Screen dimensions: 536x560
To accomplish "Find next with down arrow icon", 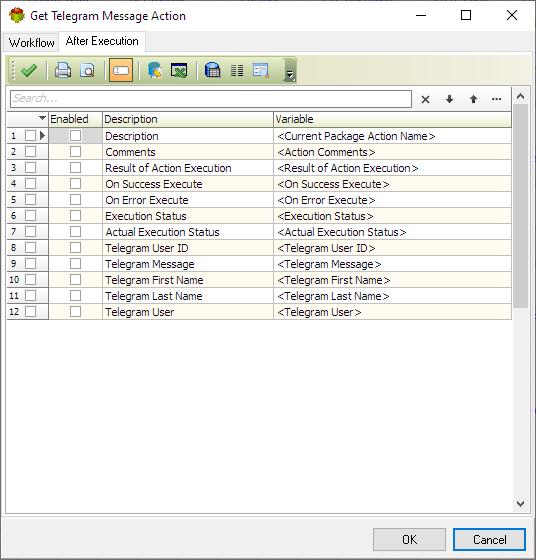I will tap(450, 99).
